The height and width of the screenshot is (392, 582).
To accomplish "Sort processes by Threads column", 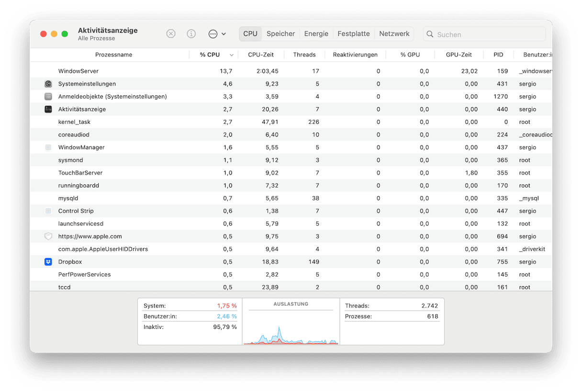I will pyautogui.click(x=304, y=55).
